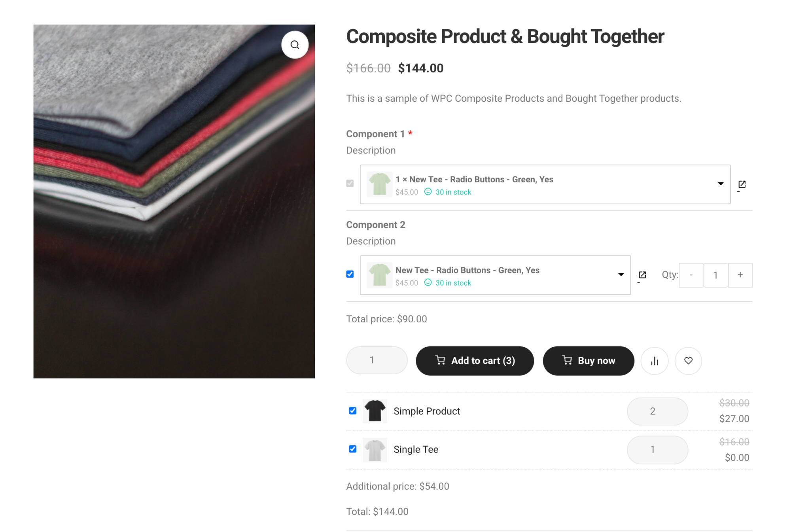Screen dimensions: 810x532
Task: Click the Simple Product black tee thumbnail
Action: pos(375,411)
